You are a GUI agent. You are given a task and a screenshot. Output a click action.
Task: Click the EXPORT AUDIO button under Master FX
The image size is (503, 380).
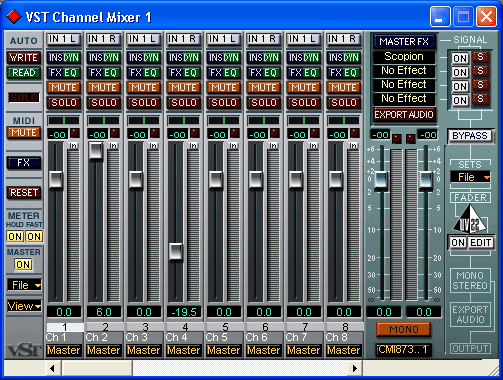tap(404, 115)
